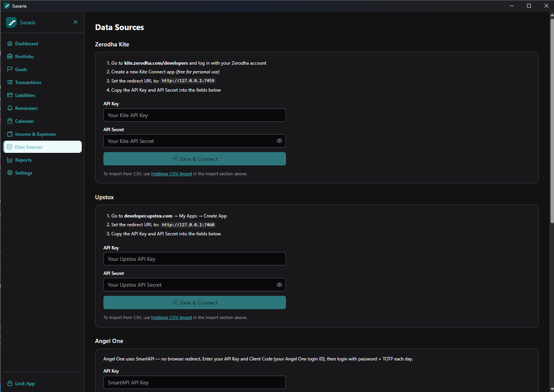Click Save & Connect for Upstox
Image resolution: width=554 pixels, height=392 pixels.
195,303
